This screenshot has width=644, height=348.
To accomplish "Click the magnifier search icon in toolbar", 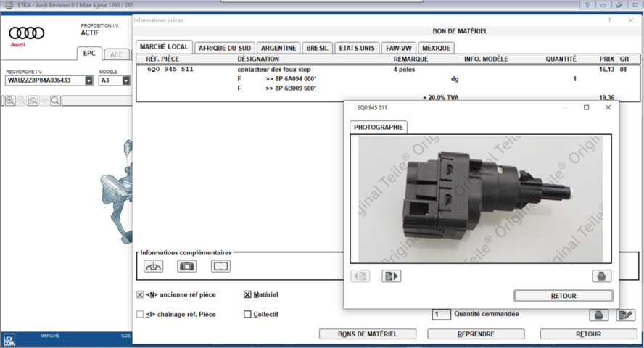I will (x=55, y=101).
